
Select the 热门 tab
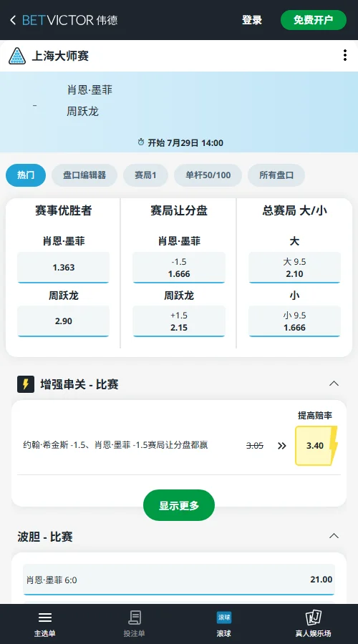(x=26, y=175)
